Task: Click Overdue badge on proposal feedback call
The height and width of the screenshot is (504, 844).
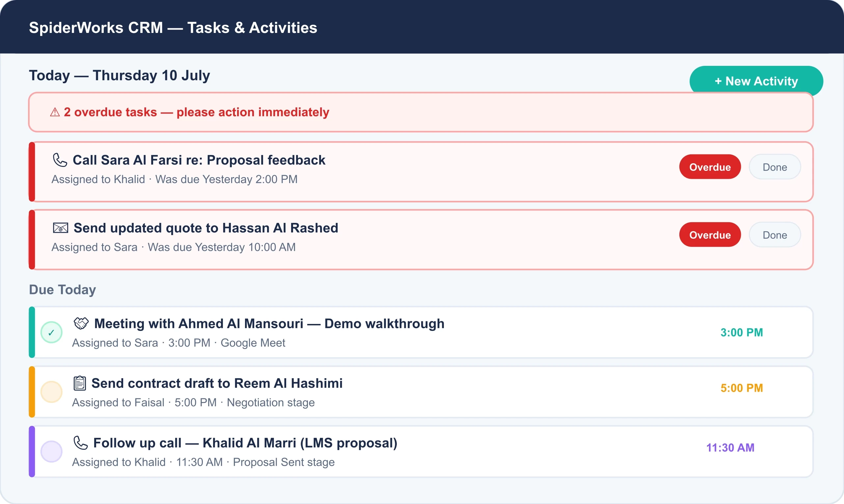Action: (710, 167)
